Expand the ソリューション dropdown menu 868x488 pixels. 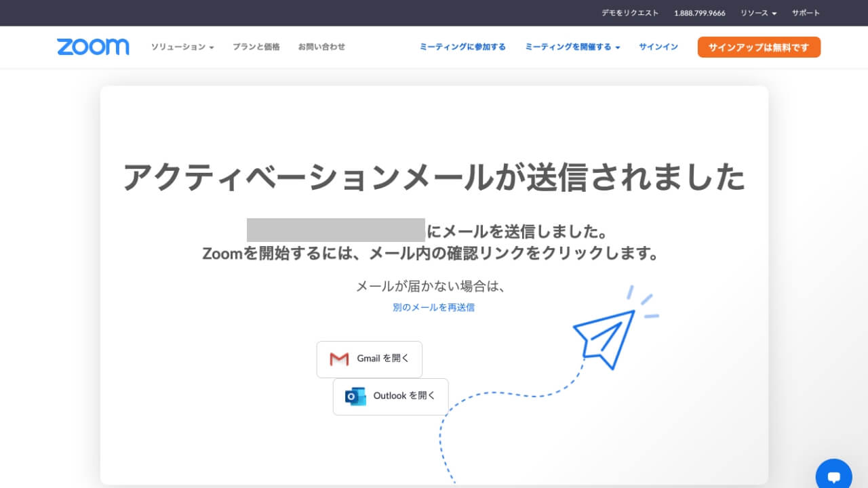coord(182,47)
